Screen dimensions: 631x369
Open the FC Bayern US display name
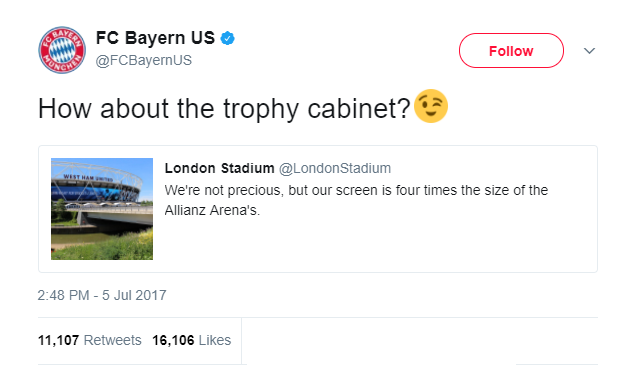click(x=155, y=38)
